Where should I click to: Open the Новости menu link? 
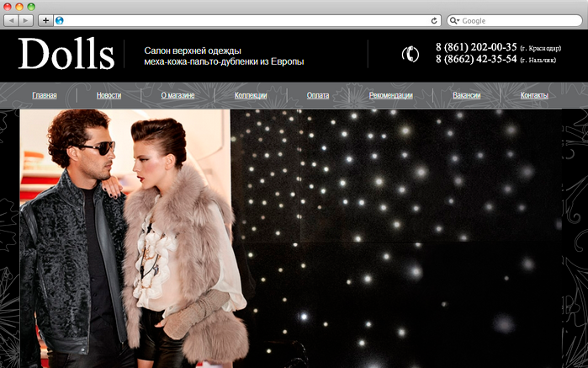(x=109, y=96)
